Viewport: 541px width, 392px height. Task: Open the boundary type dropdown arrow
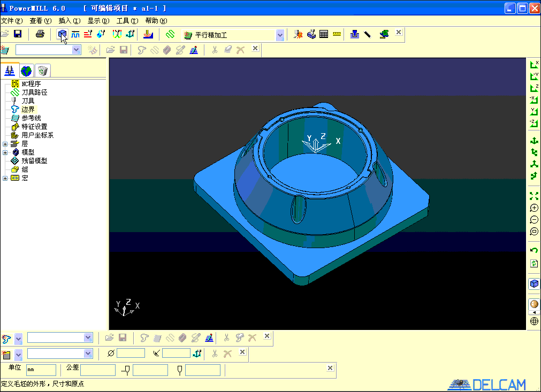18,339
